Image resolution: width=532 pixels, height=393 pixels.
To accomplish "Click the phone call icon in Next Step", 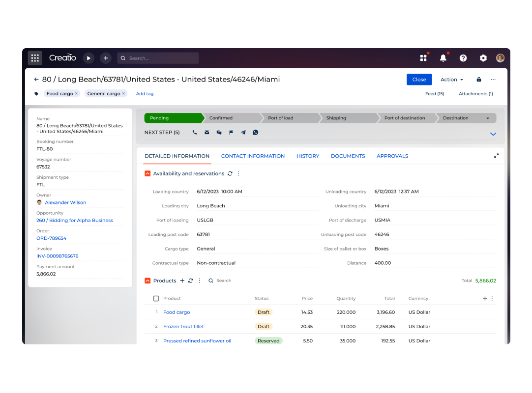I will pyautogui.click(x=195, y=133).
